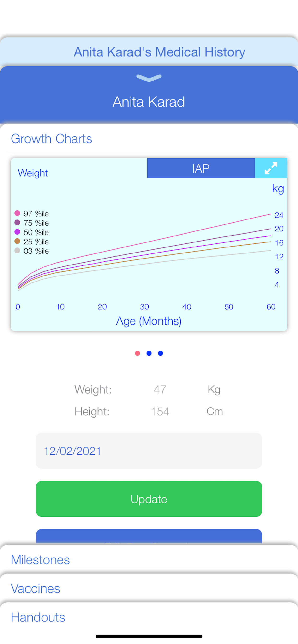Click the green Update button
Image resolution: width=298 pixels, height=644 pixels.
[149, 499]
